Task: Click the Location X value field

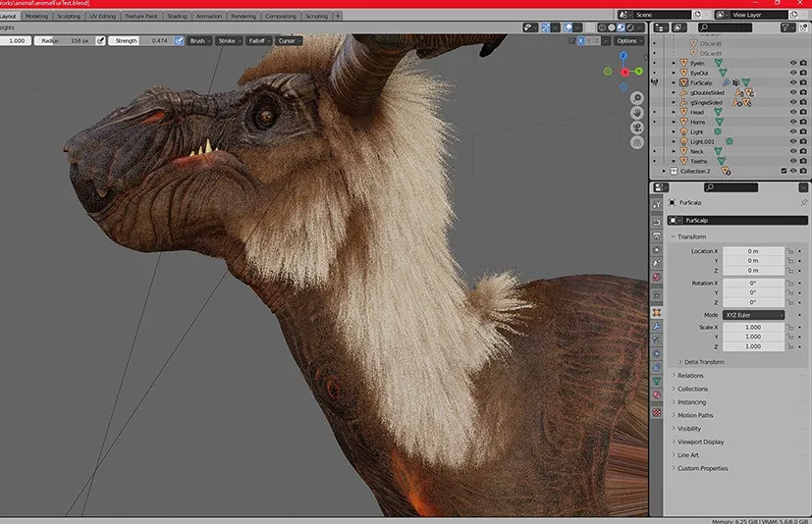Action: [x=753, y=251]
